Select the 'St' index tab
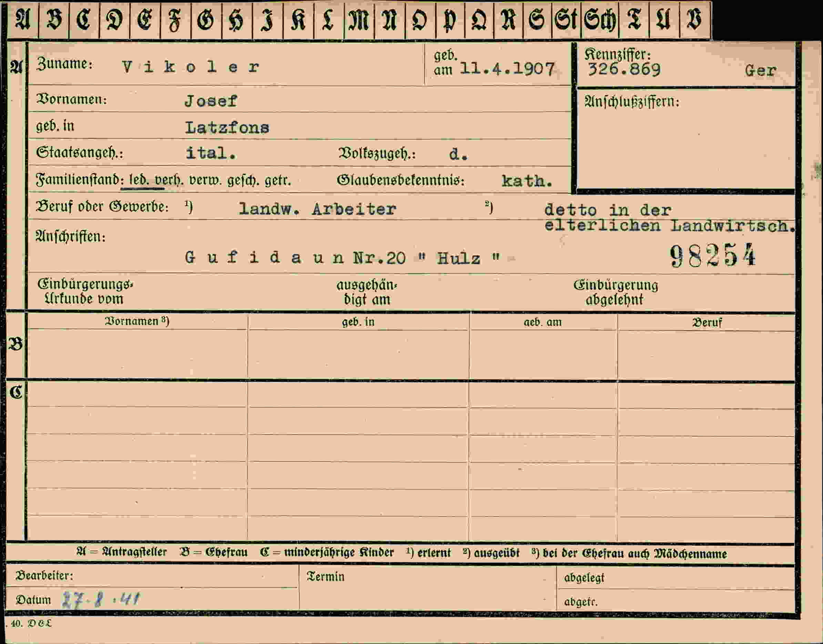The height and width of the screenshot is (644, 823). (566, 20)
